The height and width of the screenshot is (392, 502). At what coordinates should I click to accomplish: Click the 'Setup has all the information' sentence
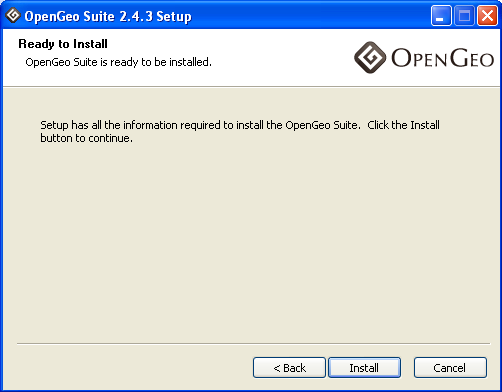pyautogui.click(x=201, y=125)
